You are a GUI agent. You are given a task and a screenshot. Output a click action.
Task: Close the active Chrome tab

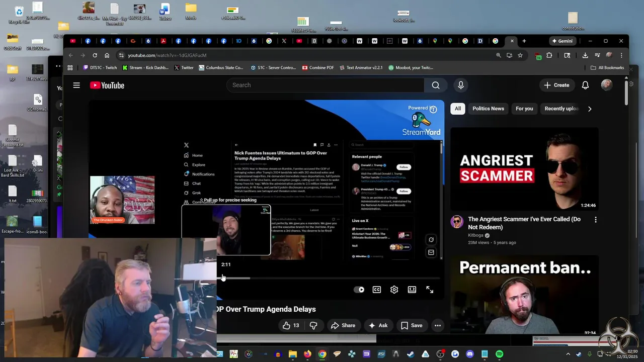(512, 41)
